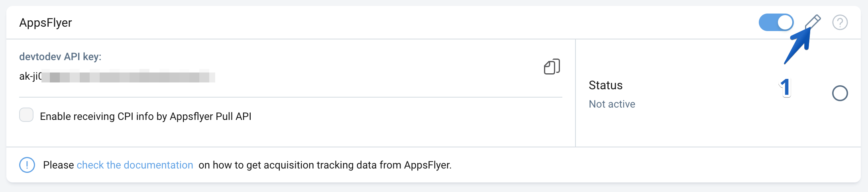Open the 'check the documentation' link

click(135, 165)
